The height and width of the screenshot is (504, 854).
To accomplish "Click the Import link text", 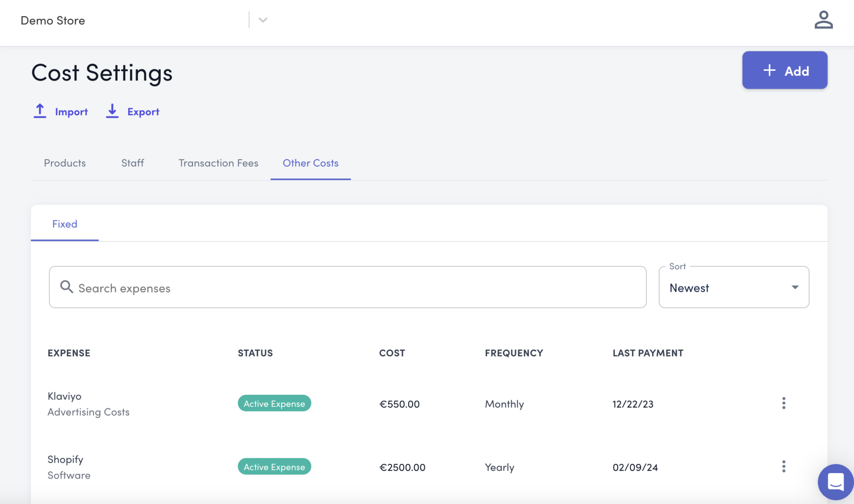I will click(x=71, y=112).
